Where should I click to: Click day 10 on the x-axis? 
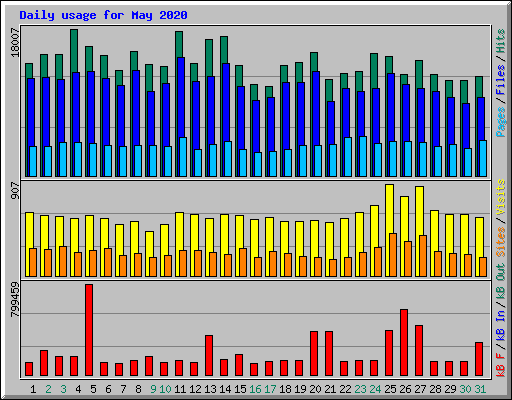[165, 389]
